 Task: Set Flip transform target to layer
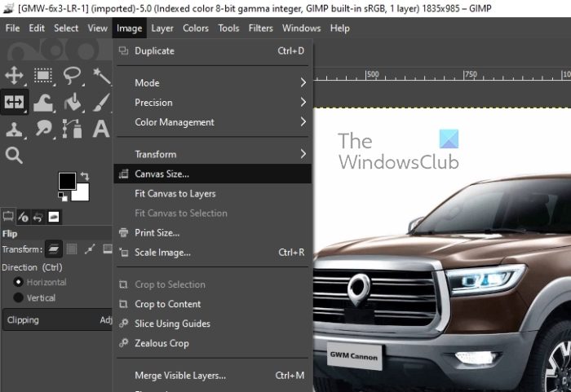coord(54,249)
